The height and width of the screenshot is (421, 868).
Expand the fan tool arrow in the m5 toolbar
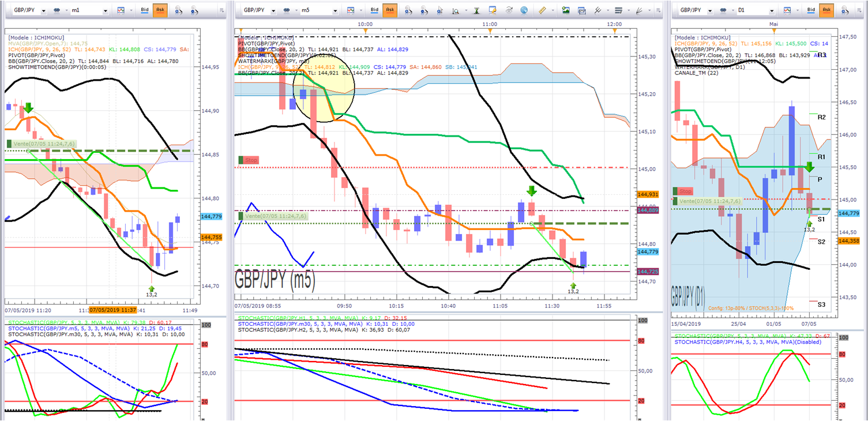[x=649, y=10]
